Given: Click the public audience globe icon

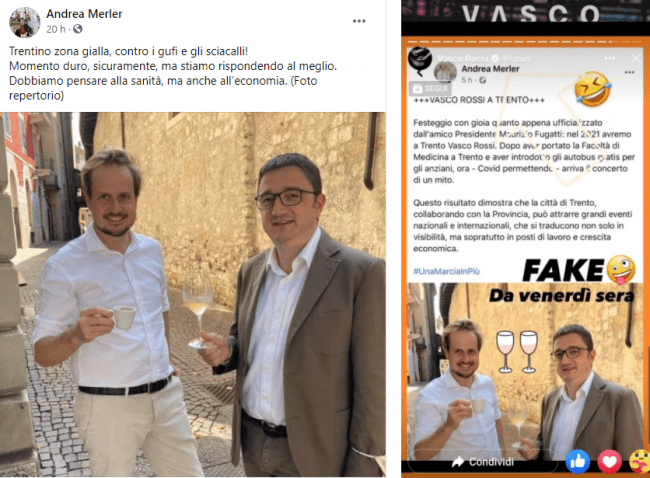Looking at the screenshot, I should click(x=78, y=29).
